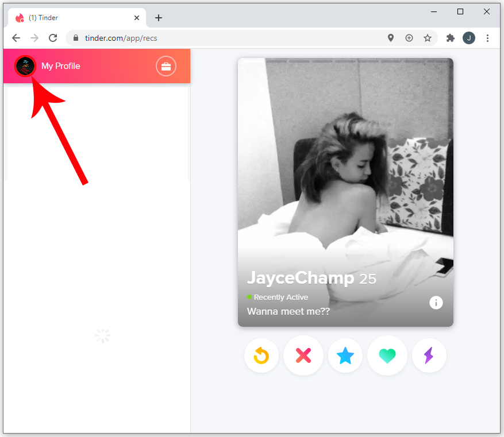Open the Chrome extensions puzzle icon
The image size is (504, 437).
451,38
